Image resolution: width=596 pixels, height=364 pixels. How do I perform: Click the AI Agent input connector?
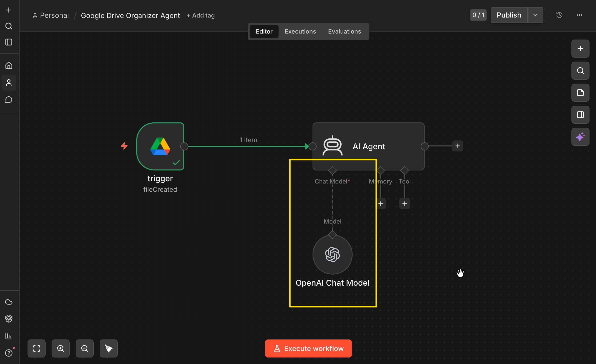pyautogui.click(x=313, y=146)
